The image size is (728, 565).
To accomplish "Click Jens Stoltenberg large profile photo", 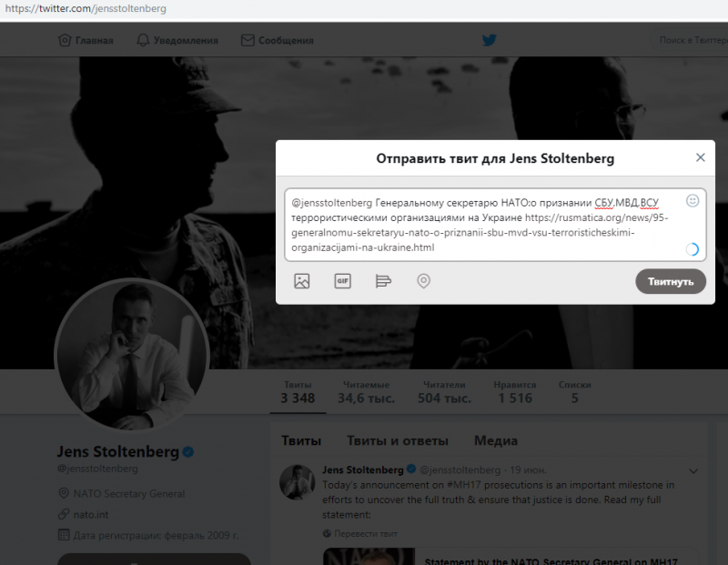I will tap(132, 355).
